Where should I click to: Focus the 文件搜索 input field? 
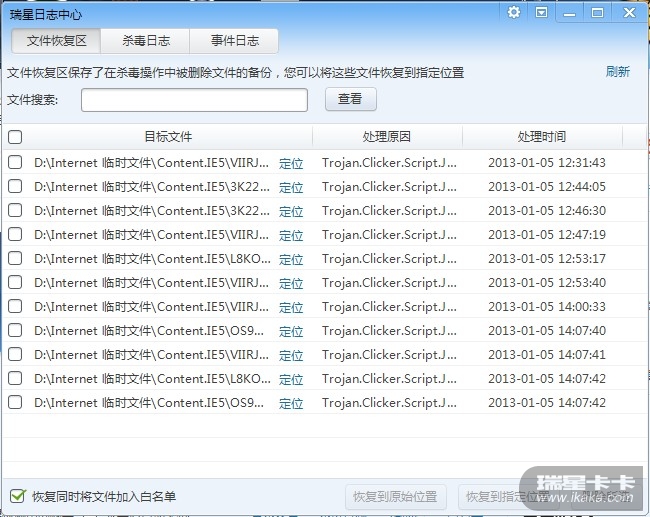194,100
